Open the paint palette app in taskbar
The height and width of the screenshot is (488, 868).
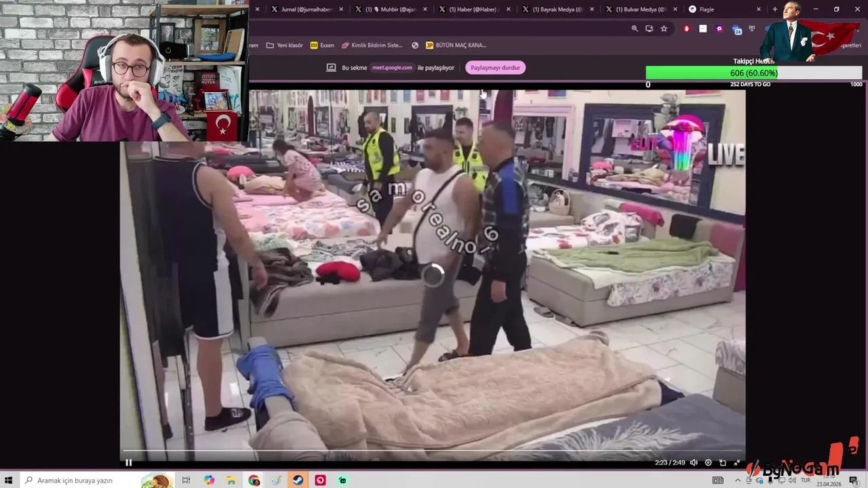pyautogui.click(x=276, y=481)
